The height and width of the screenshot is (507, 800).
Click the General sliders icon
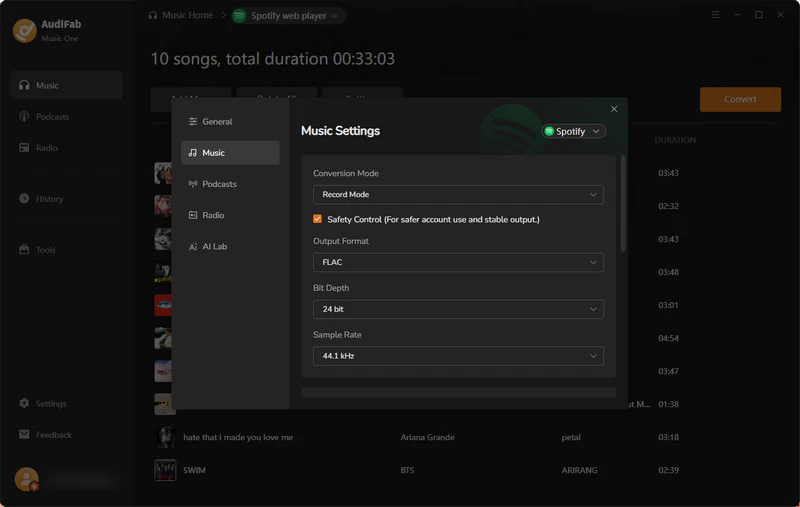point(193,121)
